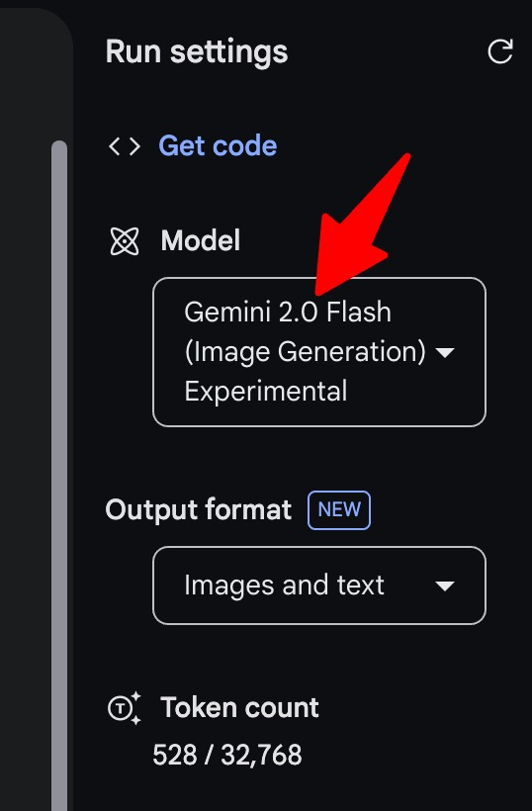The image size is (532, 811).
Task: Click the scrollbar track above the thumb
Action: [59, 70]
